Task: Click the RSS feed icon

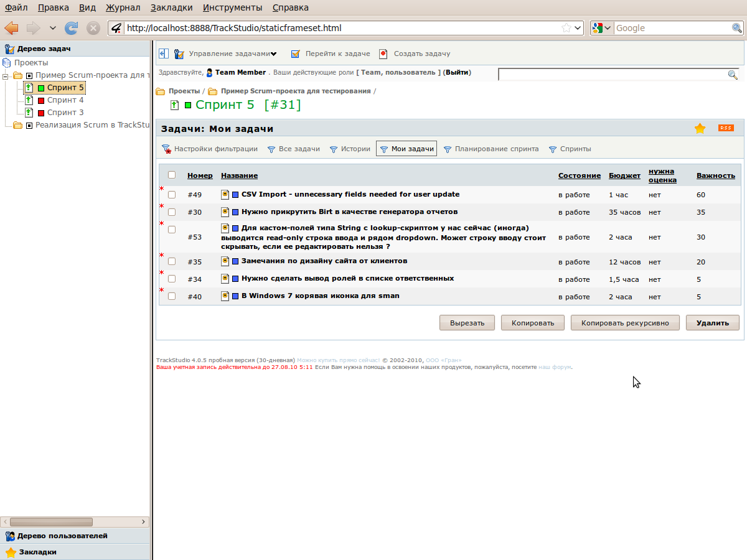Action: pyautogui.click(x=725, y=128)
